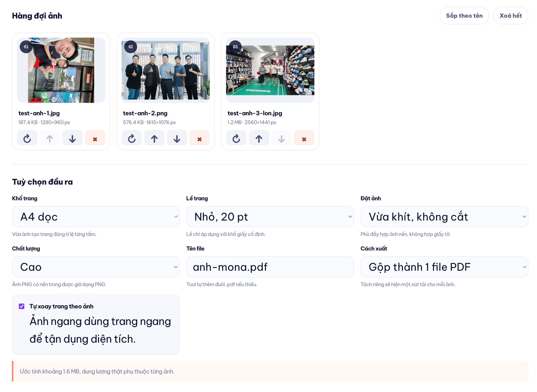Click the Sắp theo tên button

click(464, 16)
